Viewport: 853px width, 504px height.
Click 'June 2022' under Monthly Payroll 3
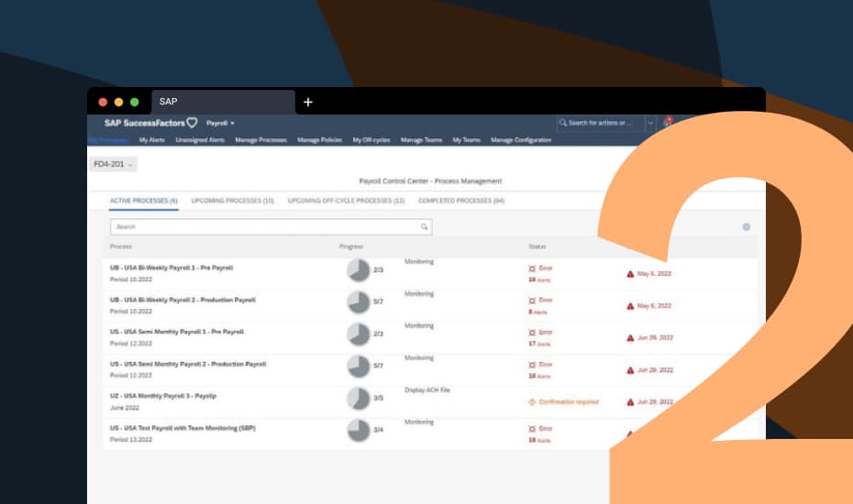pyautogui.click(x=125, y=408)
